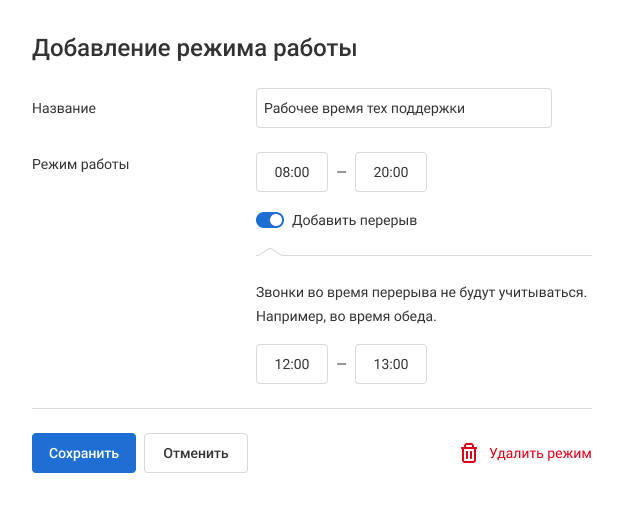
Task: Select the 13:00 break end time field
Action: pyautogui.click(x=391, y=364)
